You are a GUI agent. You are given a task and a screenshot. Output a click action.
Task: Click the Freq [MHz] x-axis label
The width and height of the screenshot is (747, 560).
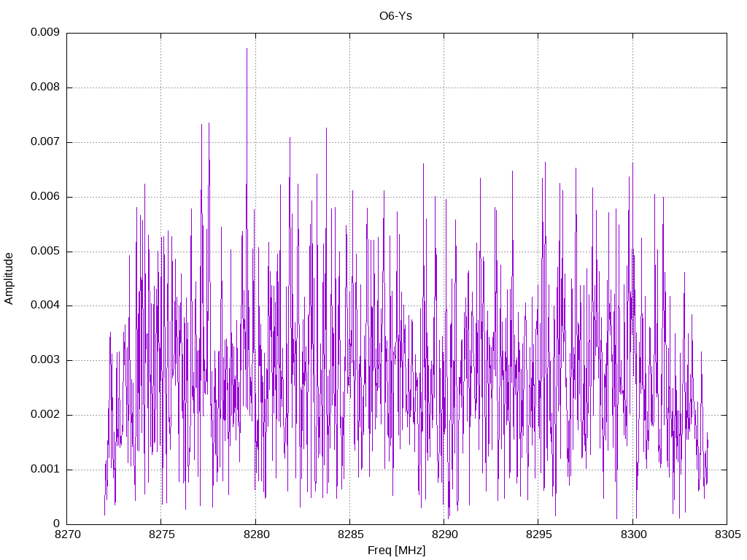tap(396, 551)
